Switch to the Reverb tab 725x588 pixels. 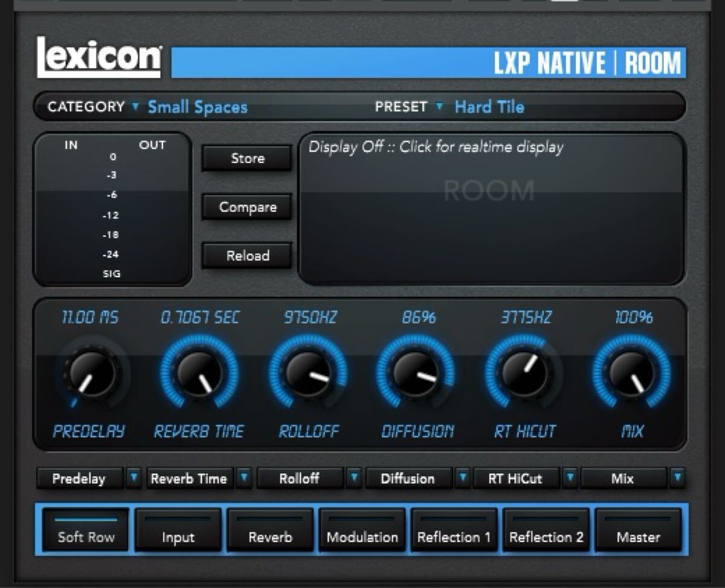point(270,529)
